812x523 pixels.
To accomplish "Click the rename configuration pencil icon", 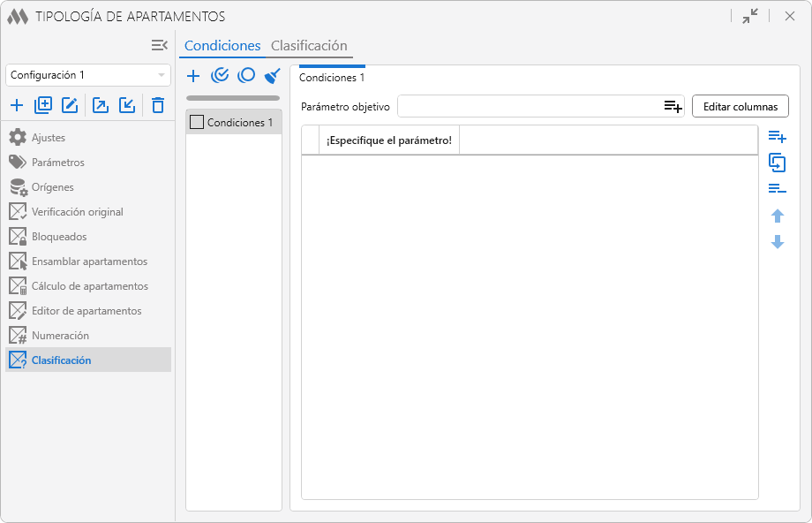I will click(70, 106).
